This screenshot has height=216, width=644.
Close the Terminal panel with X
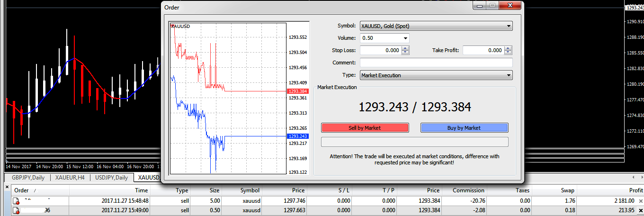pyautogui.click(x=6, y=187)
